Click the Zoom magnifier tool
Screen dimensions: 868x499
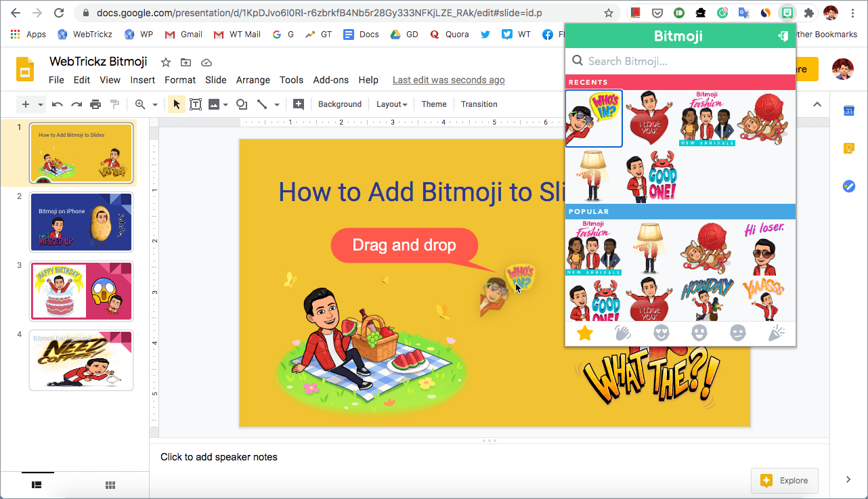click(140, 104)
